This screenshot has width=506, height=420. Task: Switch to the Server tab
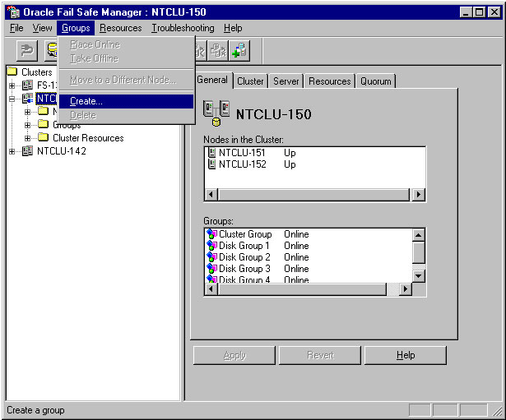coord(286,81)
